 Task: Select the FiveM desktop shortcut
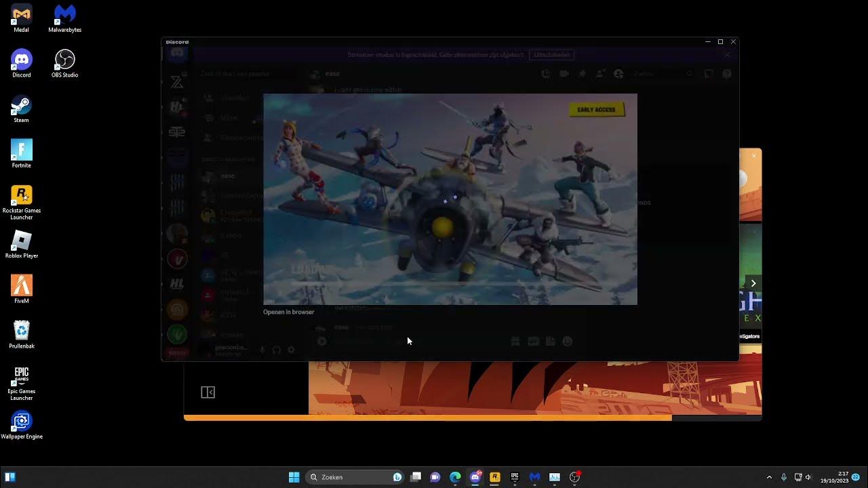click(21, 290)
